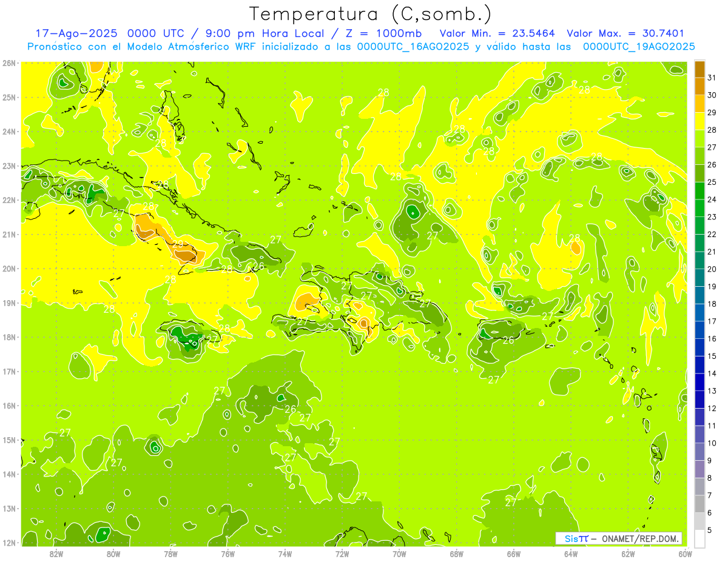Click the color bar value 20

pos(712,269)
